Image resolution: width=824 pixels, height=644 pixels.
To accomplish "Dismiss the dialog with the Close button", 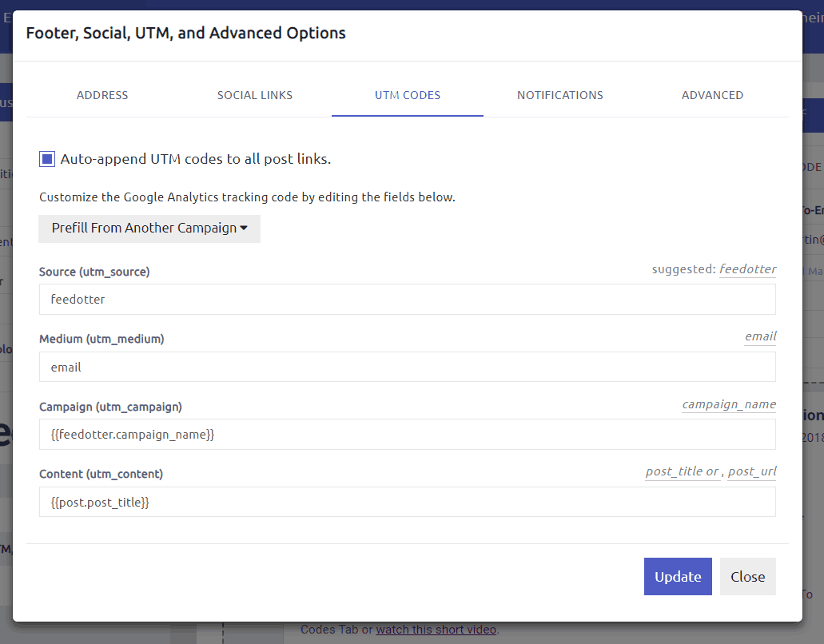I will click(x=747, y=577).
